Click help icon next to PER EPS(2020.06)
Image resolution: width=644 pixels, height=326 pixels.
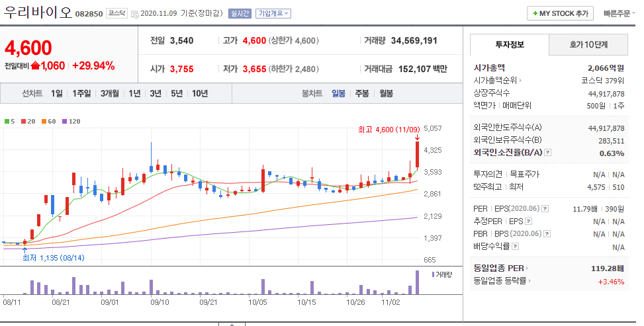coord(545,209)
